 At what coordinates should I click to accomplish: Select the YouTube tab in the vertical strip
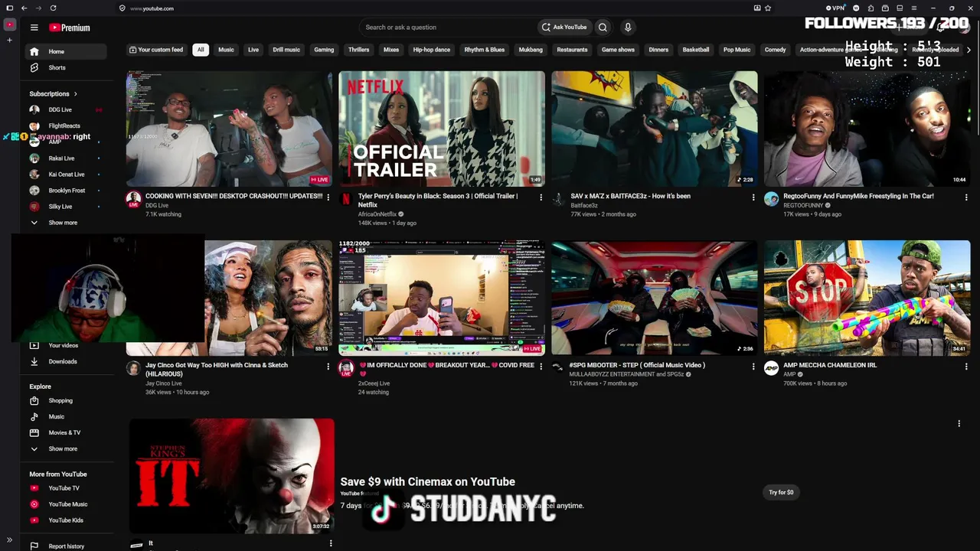9,24
